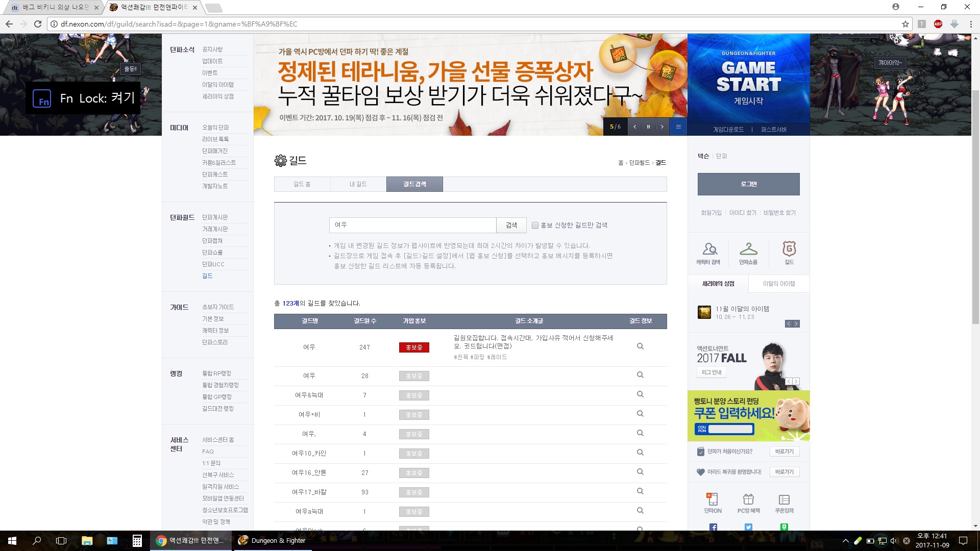Open the 통합 RP랭킹 sidebar link
Viewport: 980px width, 551px height.
click(216, 373)
